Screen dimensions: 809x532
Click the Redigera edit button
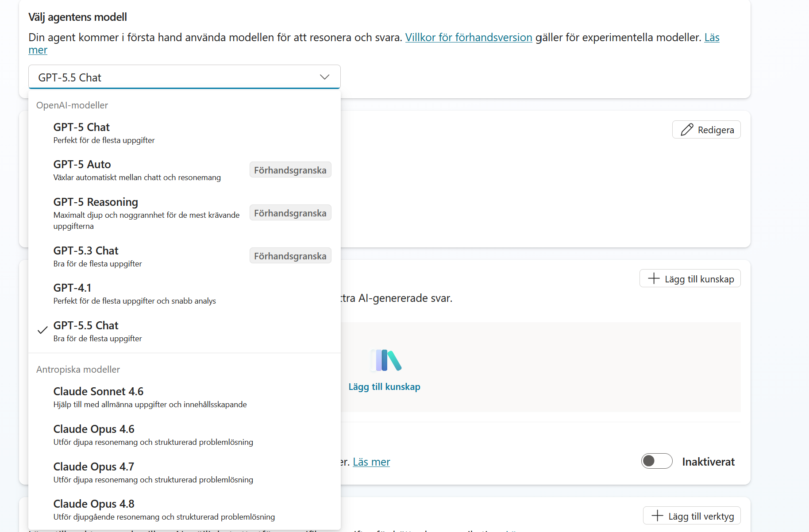tap(706, 130)
